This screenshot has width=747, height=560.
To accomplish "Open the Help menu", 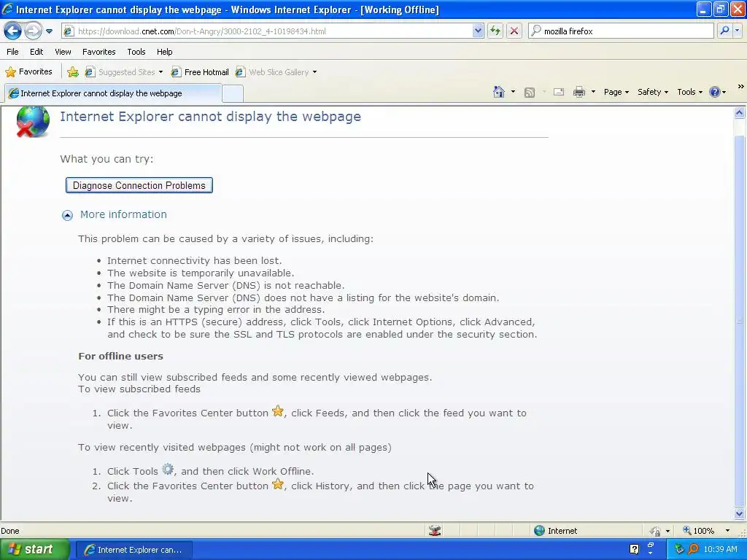I will pos(165,52).
